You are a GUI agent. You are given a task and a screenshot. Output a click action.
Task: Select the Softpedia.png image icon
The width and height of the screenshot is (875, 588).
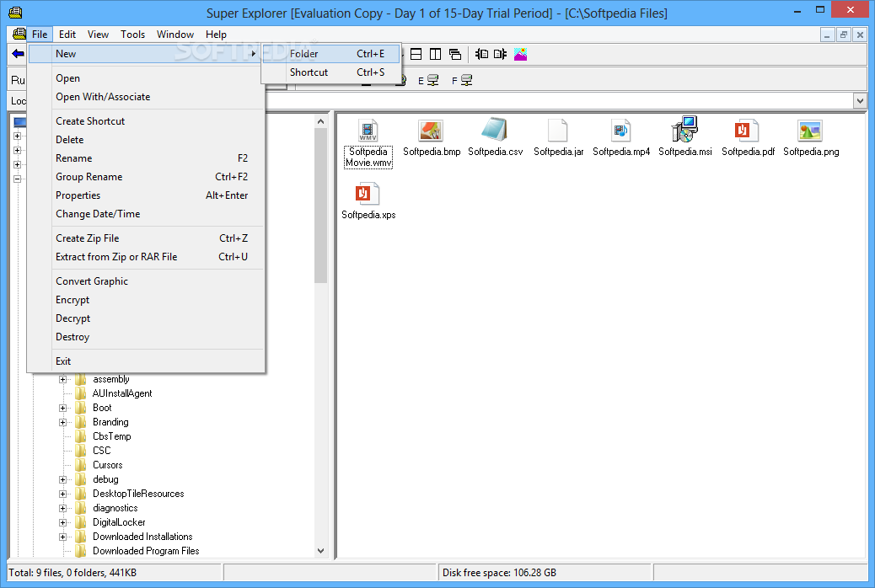point(810,131)
